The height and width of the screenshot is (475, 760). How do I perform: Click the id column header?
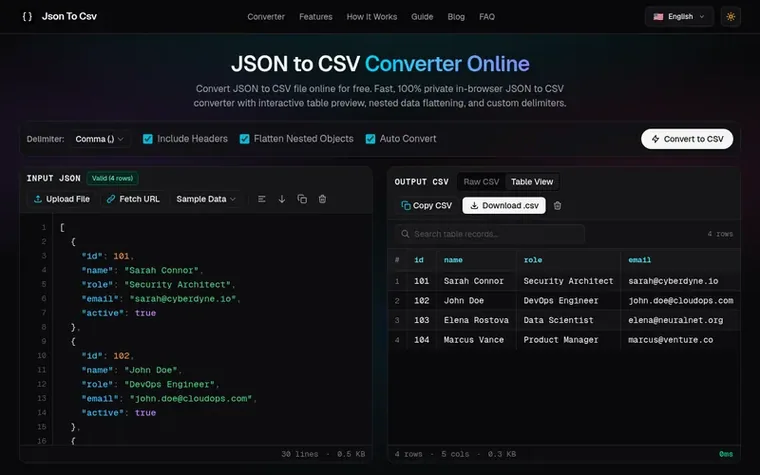tap(419, 260)
